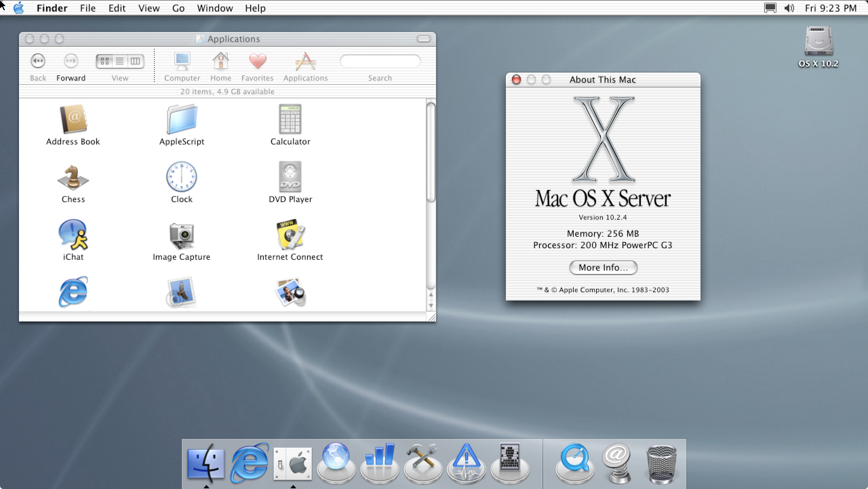Viewport: 868px width, 489px height.
Task: Go to Home folder in toolbar
Action: click(221, 67)
